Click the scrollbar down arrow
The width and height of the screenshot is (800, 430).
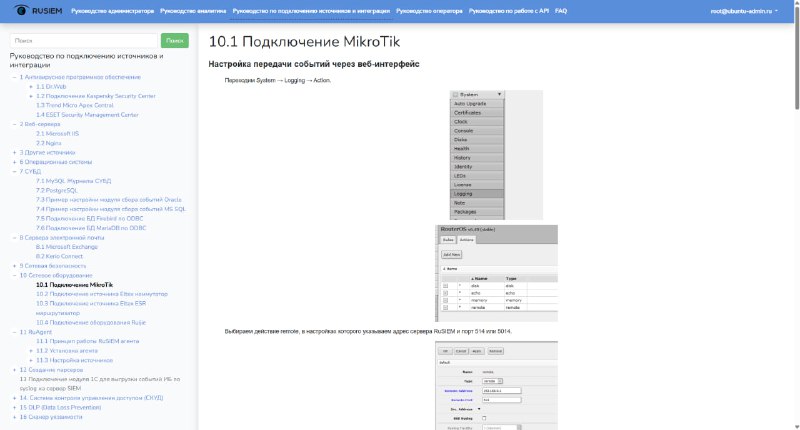coord(796,426)
